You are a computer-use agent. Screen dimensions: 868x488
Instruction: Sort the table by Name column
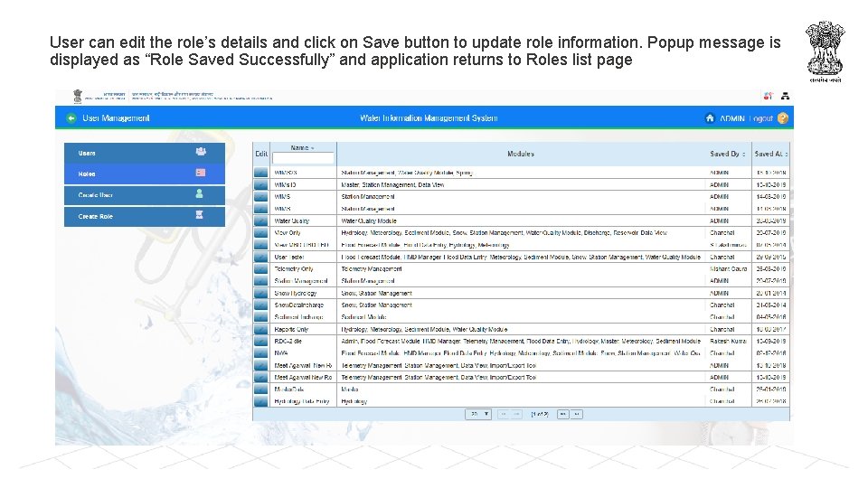tap(302, 147)
